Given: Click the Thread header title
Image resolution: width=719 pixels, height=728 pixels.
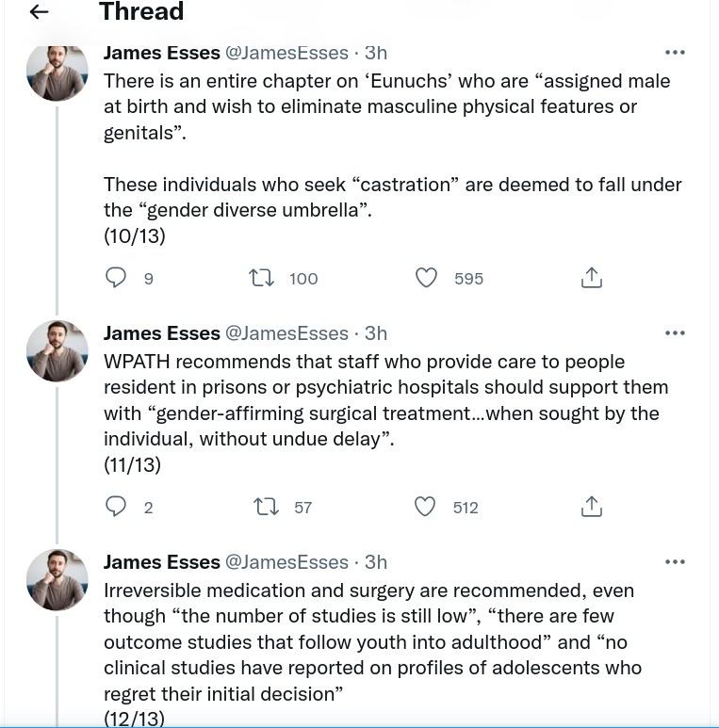Looking at the screenshot, I should click(x=141, y=12).
